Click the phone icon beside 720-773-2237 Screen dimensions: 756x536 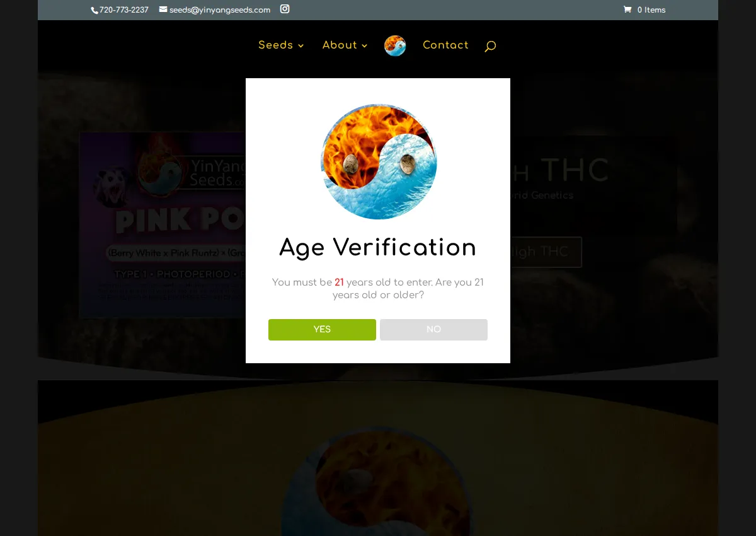[x=94, y=10]
